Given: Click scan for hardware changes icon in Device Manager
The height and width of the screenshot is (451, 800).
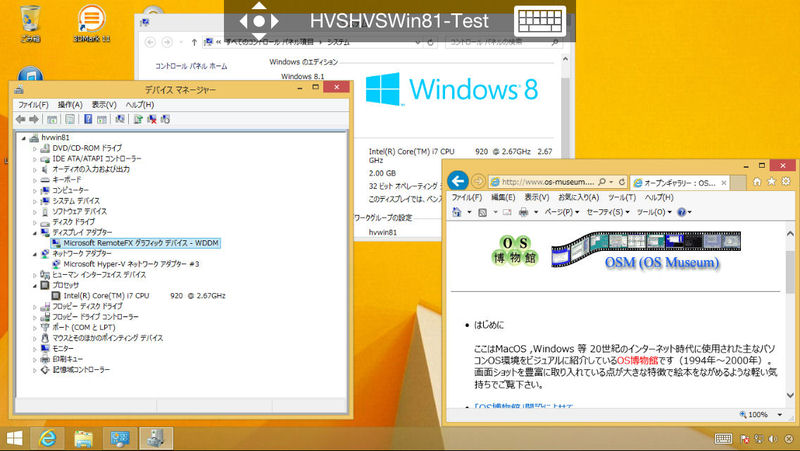Looking at the screenshot, I should 120,119.
